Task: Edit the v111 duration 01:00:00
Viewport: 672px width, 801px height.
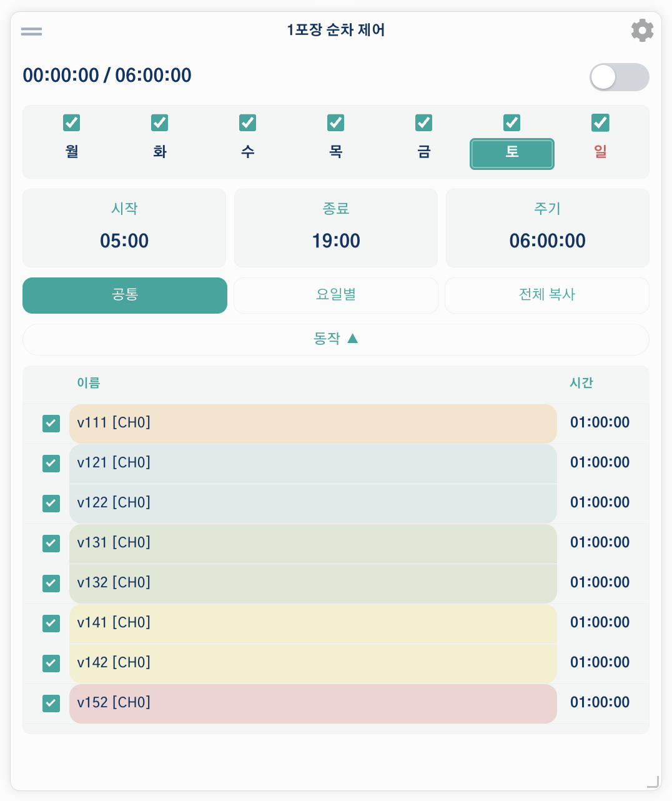Action: coord(600,422)
